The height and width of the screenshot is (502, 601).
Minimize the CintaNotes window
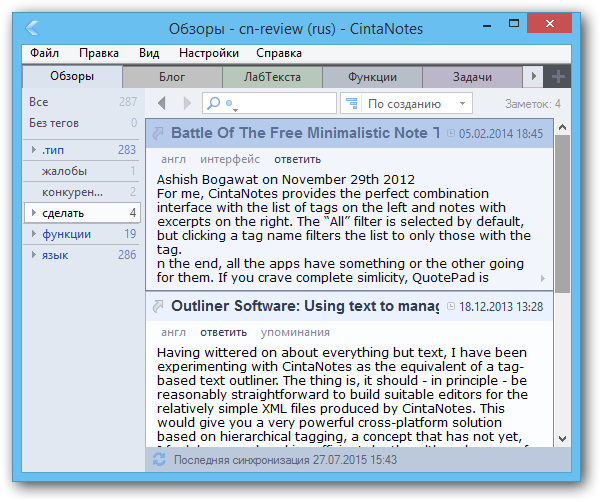tap(487, 25)
